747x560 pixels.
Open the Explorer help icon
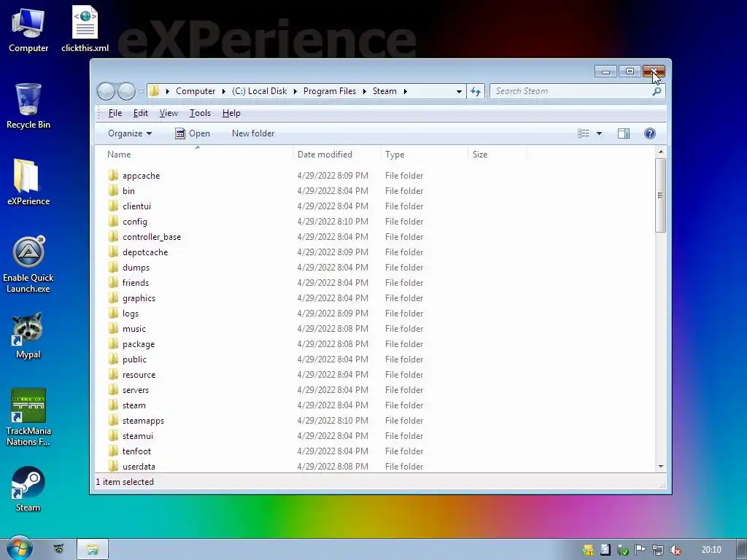click(x=650, y=133)
